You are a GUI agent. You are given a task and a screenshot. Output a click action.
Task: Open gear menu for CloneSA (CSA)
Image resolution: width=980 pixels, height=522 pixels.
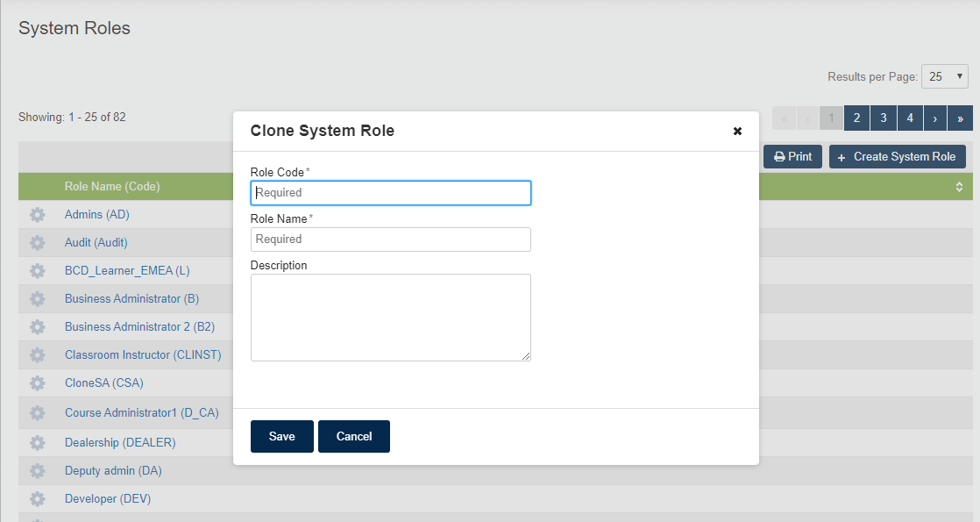click(x=38, y=383)
